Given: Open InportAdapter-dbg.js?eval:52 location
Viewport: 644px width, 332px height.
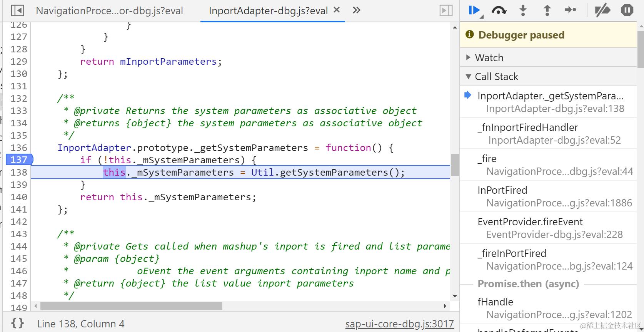Looking at the screenshot, I should coord(554,140).
